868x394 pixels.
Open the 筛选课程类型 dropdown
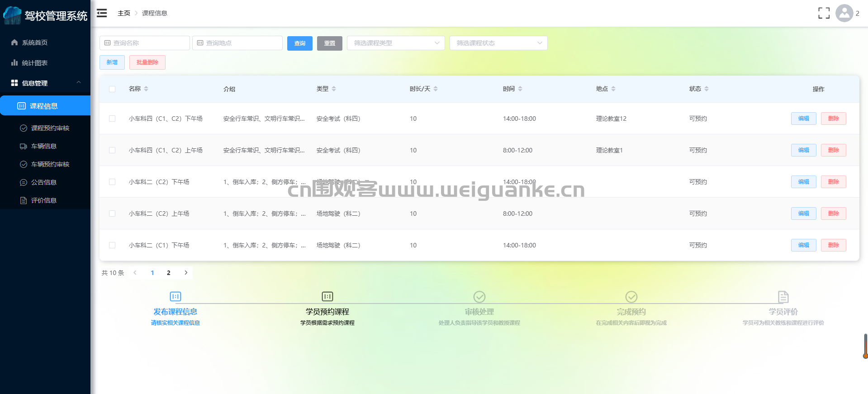tap(396, 43)
